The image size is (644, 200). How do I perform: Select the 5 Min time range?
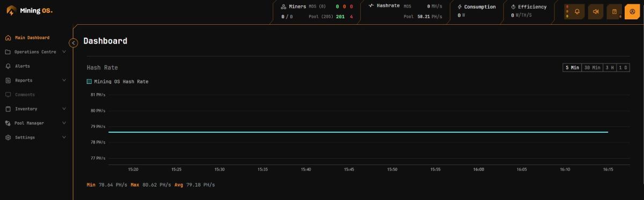(x=572, y=67)
